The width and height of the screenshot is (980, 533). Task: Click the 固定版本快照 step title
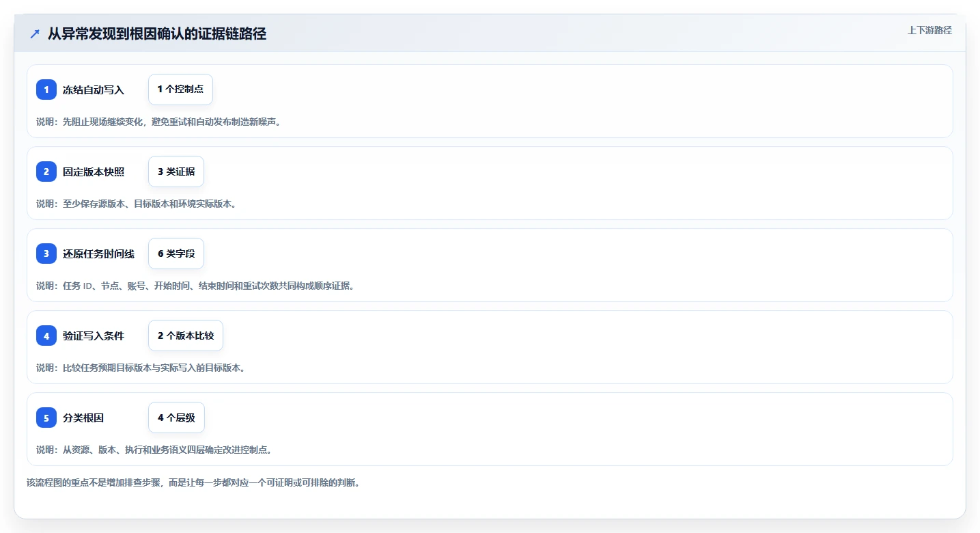click(94, 172)
